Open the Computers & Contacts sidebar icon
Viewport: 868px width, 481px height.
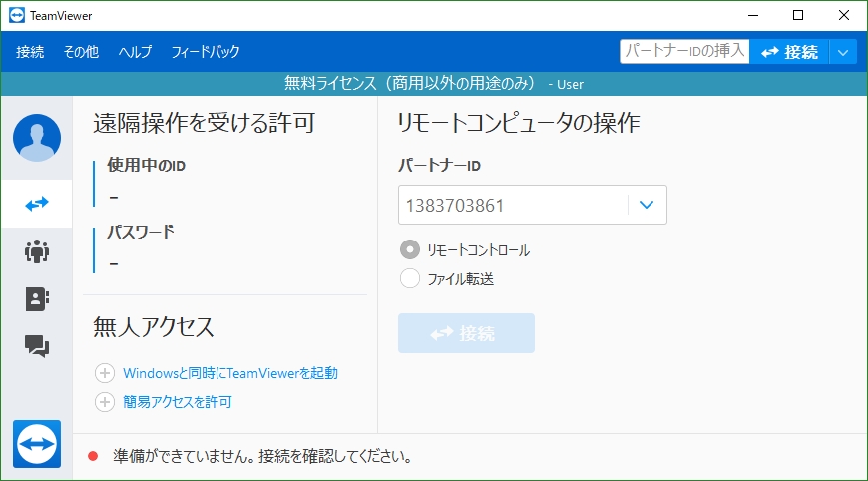coord(37,299)
